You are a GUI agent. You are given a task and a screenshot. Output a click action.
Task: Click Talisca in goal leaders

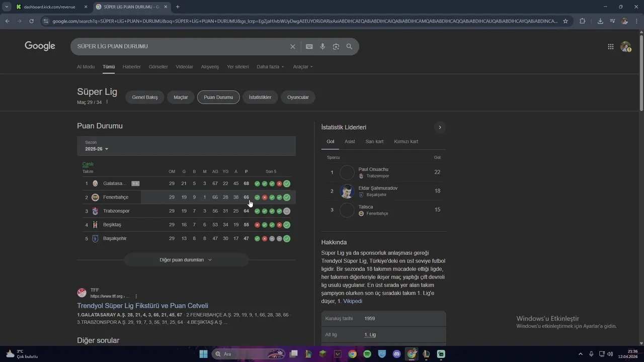pyautogui.click(x=366, y=207)
